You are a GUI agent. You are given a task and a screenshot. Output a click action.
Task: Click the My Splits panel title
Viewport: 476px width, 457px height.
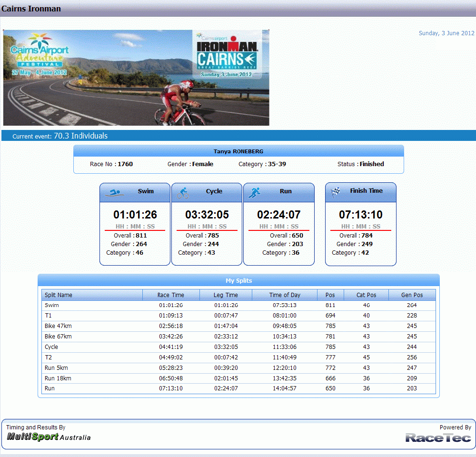tap(238, 280)
